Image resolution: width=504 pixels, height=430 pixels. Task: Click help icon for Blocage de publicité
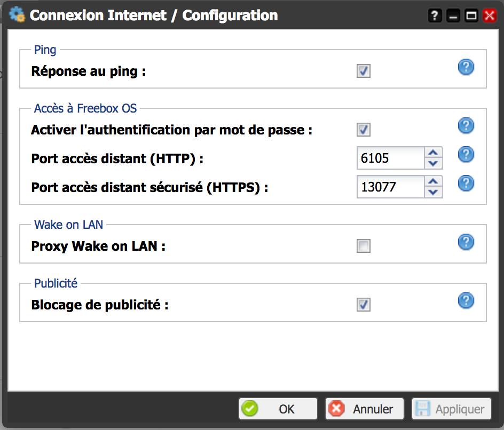[466, 301]
